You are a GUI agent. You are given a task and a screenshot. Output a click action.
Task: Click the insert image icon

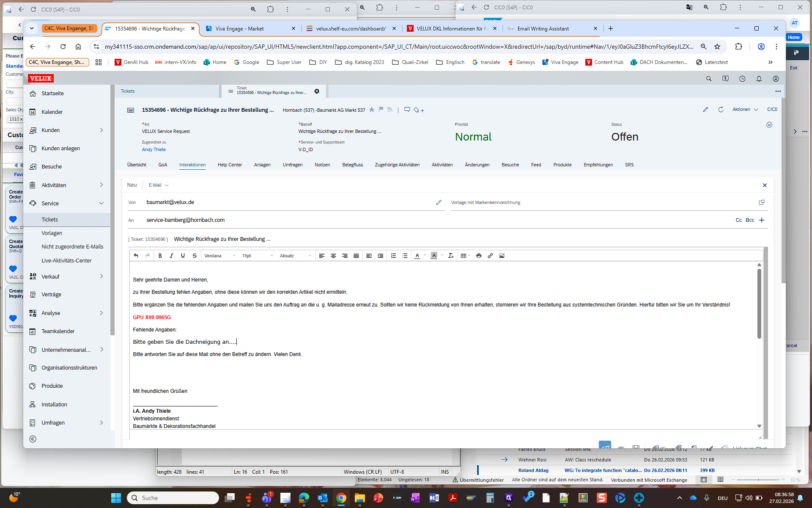click(x=502, y=256)
